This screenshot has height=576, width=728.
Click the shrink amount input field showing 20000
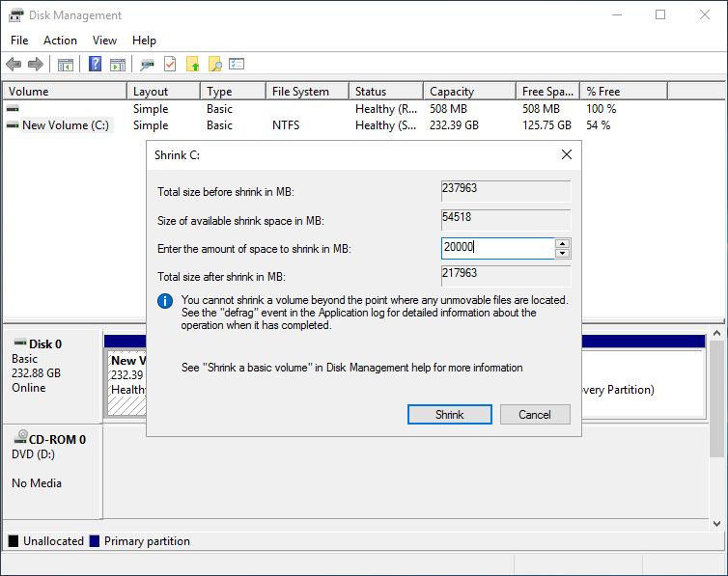[497, 248]
